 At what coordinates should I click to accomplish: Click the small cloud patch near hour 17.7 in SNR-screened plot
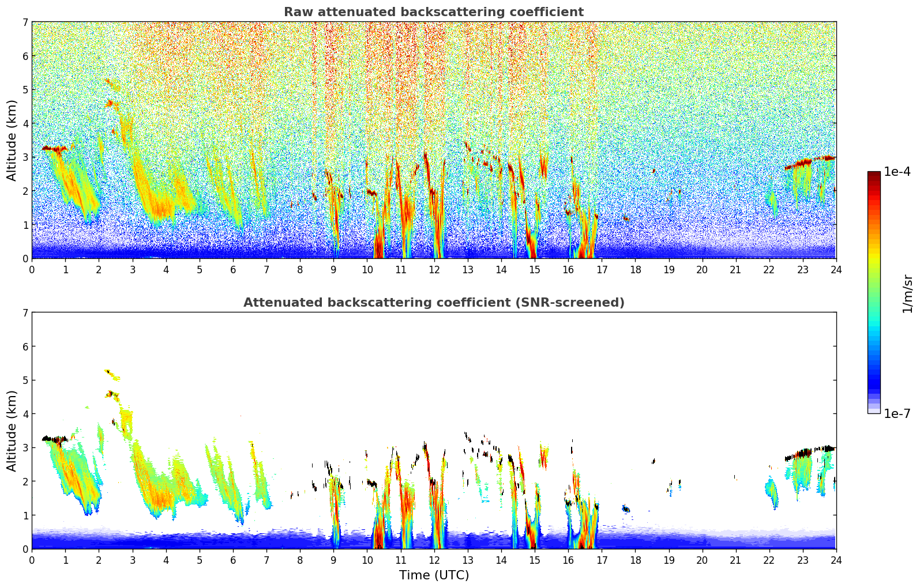point(626,509)
